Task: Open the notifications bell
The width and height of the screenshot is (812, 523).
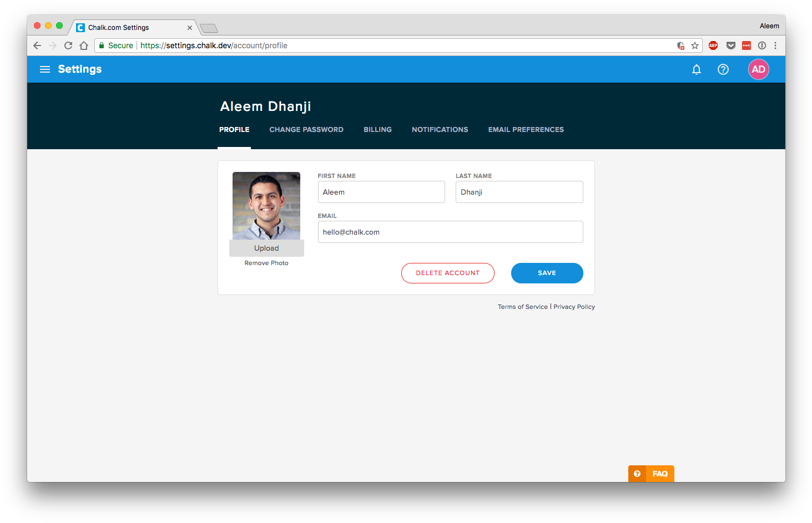Action: click(x=696, y=69)
